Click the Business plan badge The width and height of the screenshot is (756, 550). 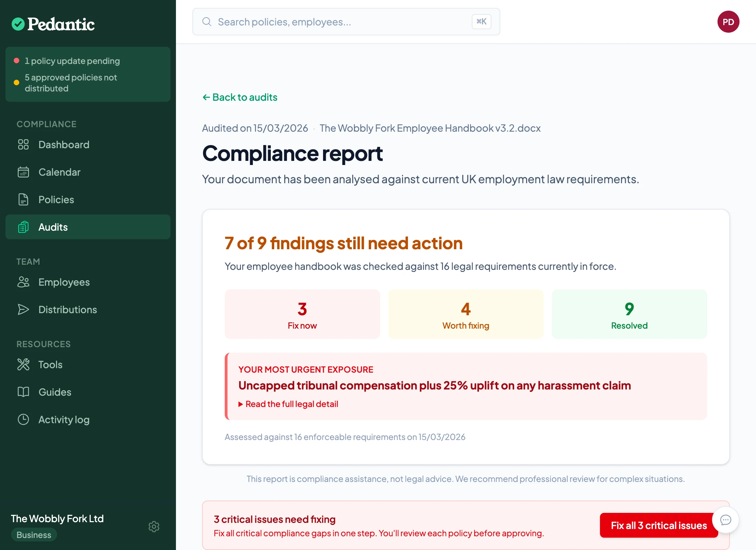pyautogui.click(x=33, y=535)
